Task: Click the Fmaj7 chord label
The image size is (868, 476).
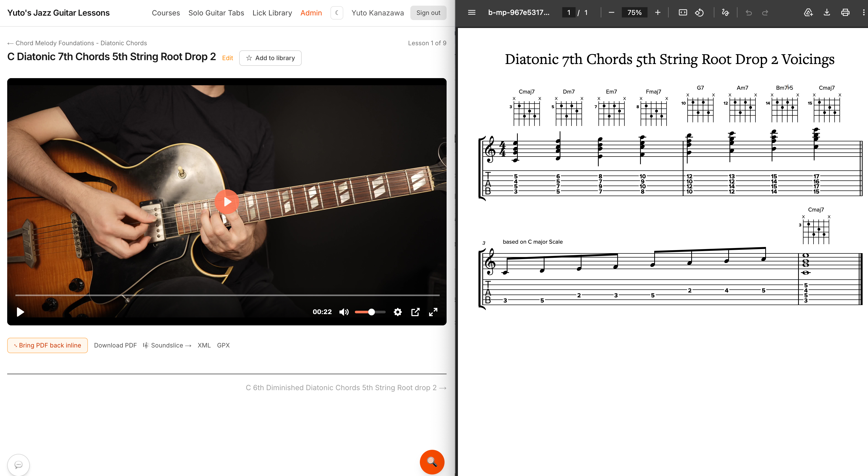Action: [x=653, y=92]
